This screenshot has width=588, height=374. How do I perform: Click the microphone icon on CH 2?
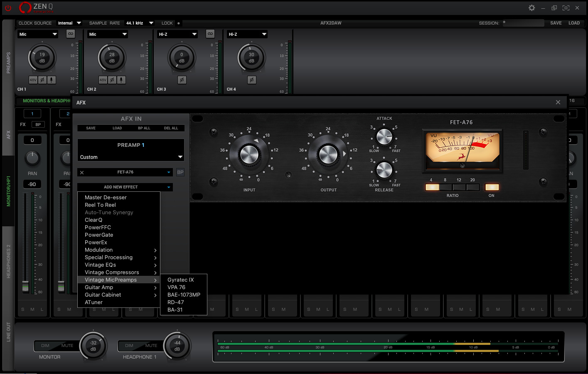click(121, 80)
